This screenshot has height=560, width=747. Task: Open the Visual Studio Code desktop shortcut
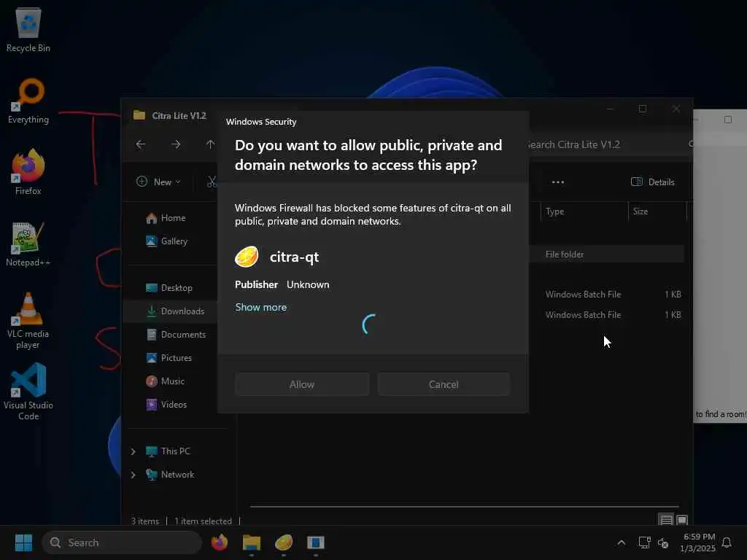tap(28, 392)
